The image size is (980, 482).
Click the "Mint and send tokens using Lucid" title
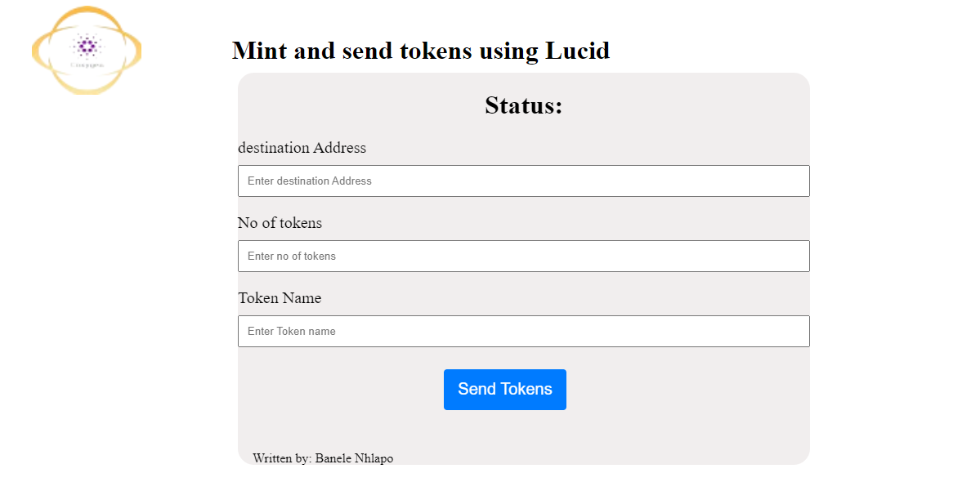tap(421, 50)
